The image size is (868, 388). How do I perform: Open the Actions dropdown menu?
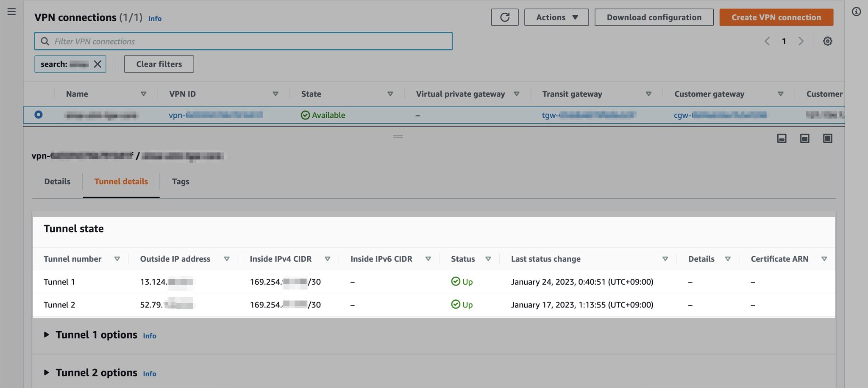point(556,17)
